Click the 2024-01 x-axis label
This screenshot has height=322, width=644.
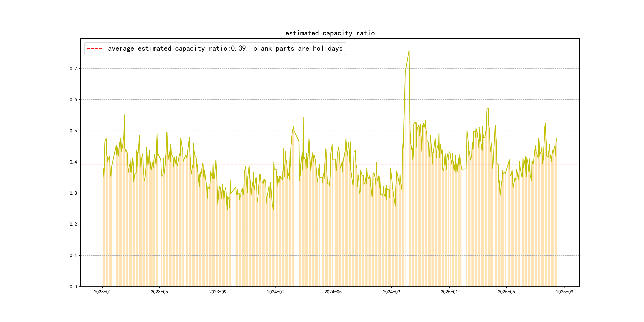(x=275, y=292)
